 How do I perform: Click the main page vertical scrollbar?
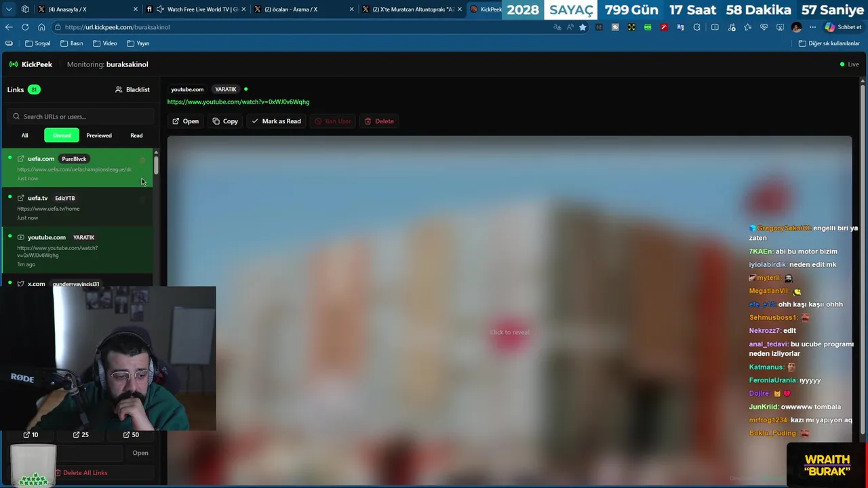pyautogui.click(x=863, y=258)
